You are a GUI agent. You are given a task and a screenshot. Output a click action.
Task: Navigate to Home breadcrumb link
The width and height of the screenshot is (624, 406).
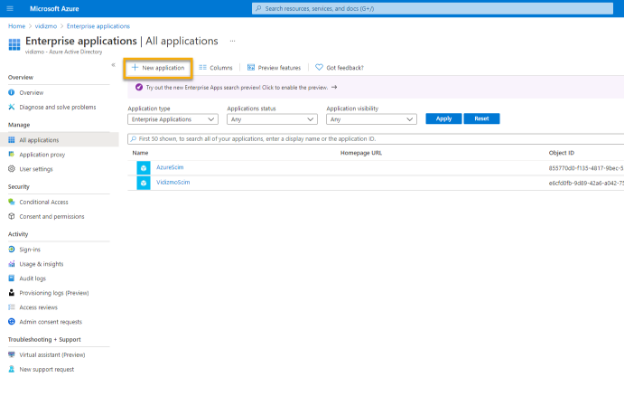click(x=17, y=24)
